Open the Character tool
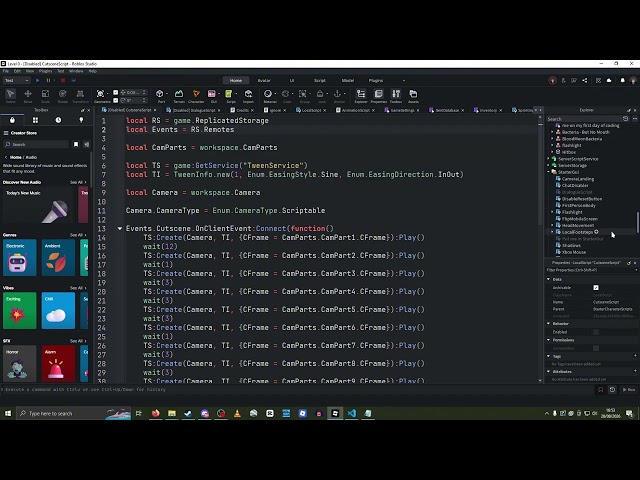The image size is (640, 480). tap(196, 96)
